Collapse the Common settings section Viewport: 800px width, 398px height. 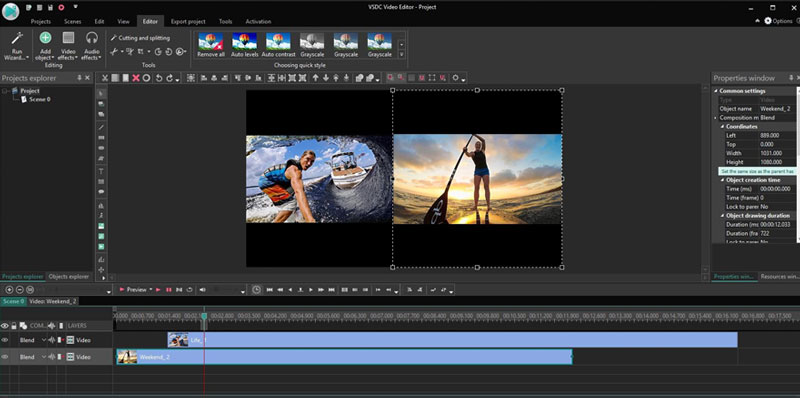click(x=716, y=91)
